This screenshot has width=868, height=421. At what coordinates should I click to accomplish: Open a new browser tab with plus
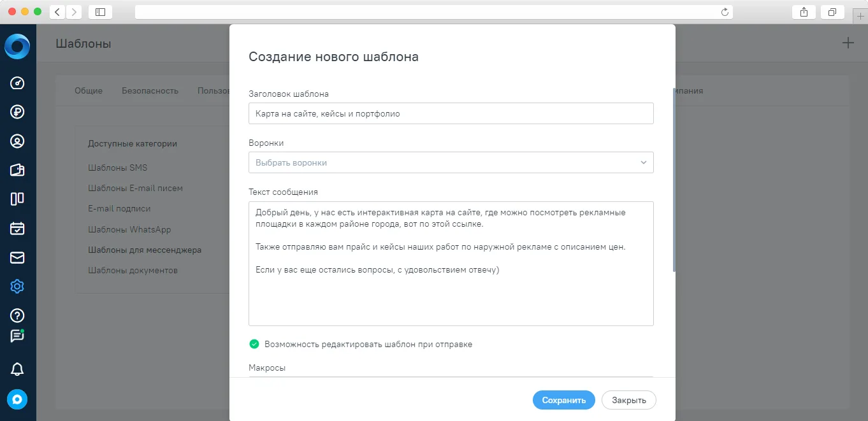click(x=861, y=17)
